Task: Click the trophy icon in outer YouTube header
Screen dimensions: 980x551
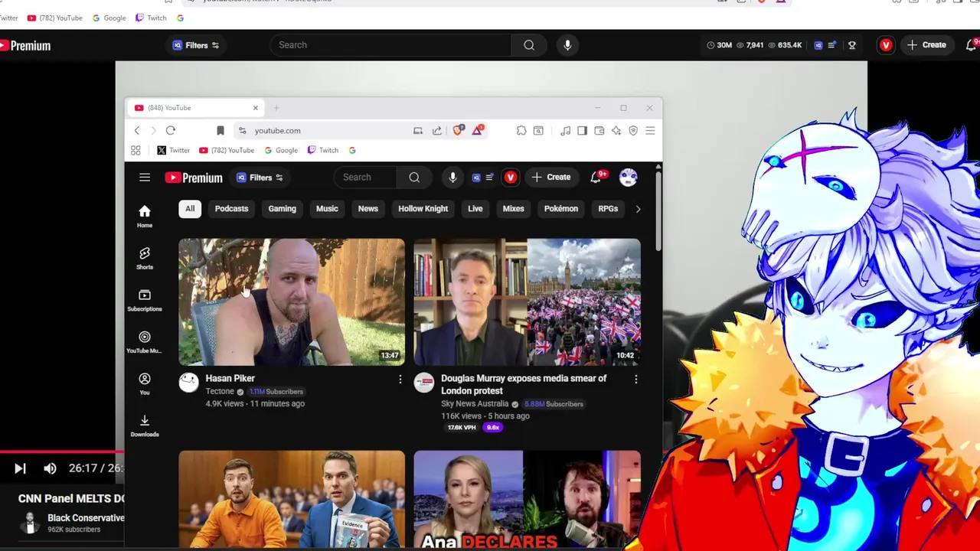Action: coord(851,45)
